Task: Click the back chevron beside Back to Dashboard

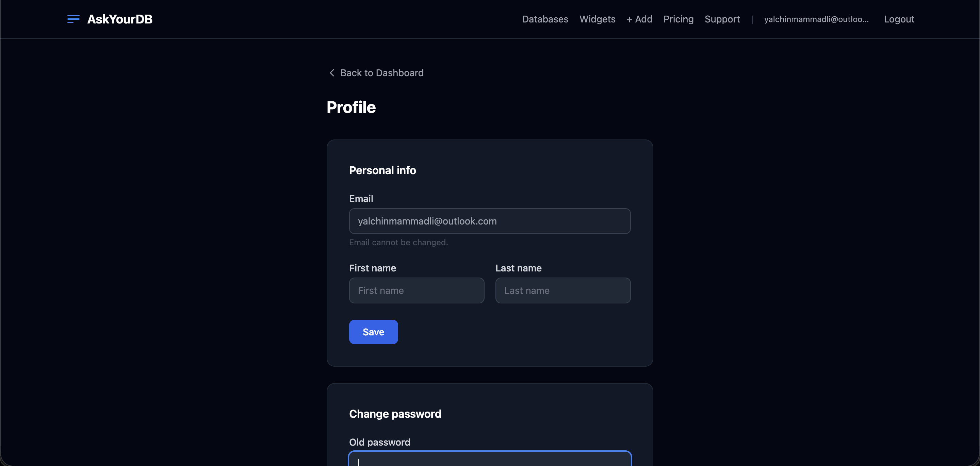Action: (331, 73)
